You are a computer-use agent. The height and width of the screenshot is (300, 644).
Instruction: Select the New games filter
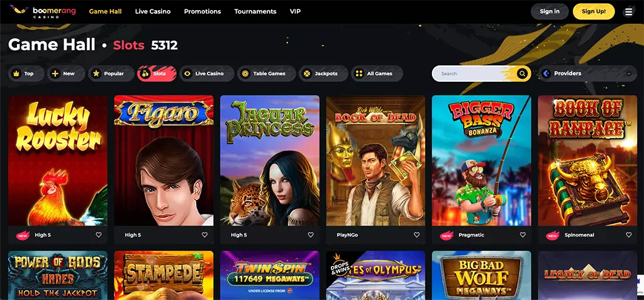click(65, 74)
